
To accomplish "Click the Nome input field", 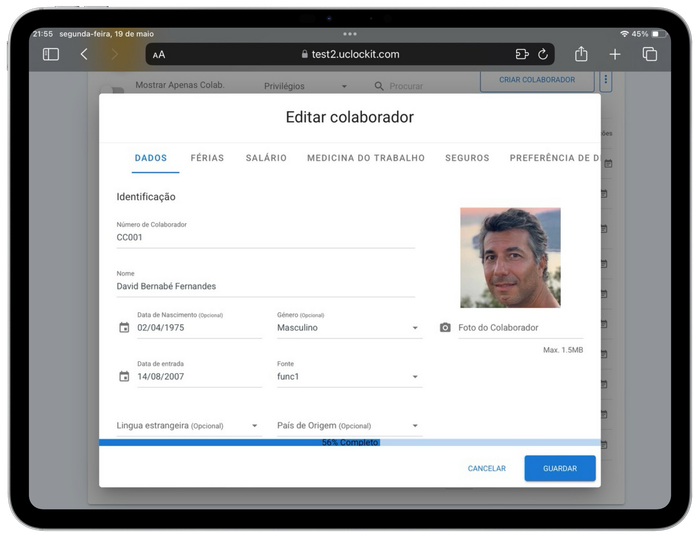I will pyautogui.click(x=265, y=286).
